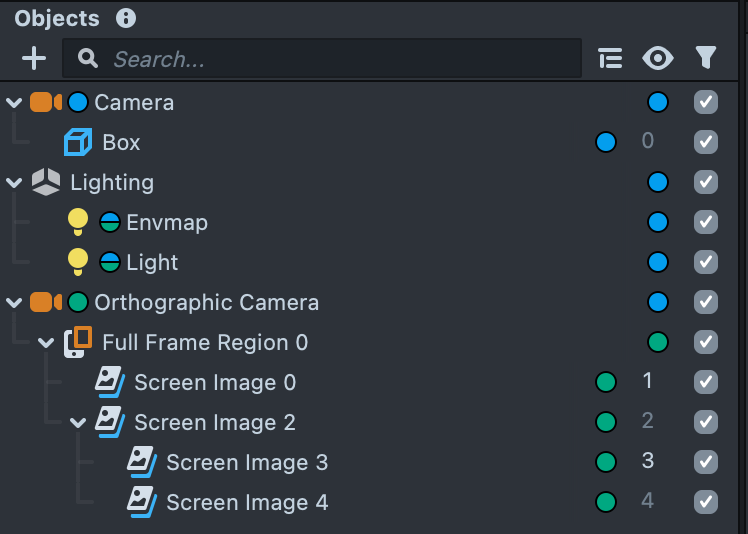
Task: Click the Objects panel info icon
Action: pos(125,18)
